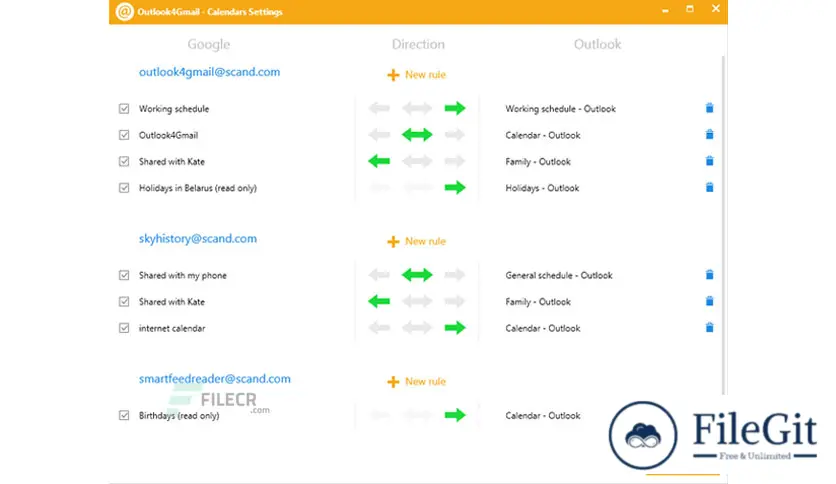This screenshot has height=484, width=836.
Task: Set Family row under outlook4gmail to two-way arrow
Action: pyautogui.click(x=417, y=161)
